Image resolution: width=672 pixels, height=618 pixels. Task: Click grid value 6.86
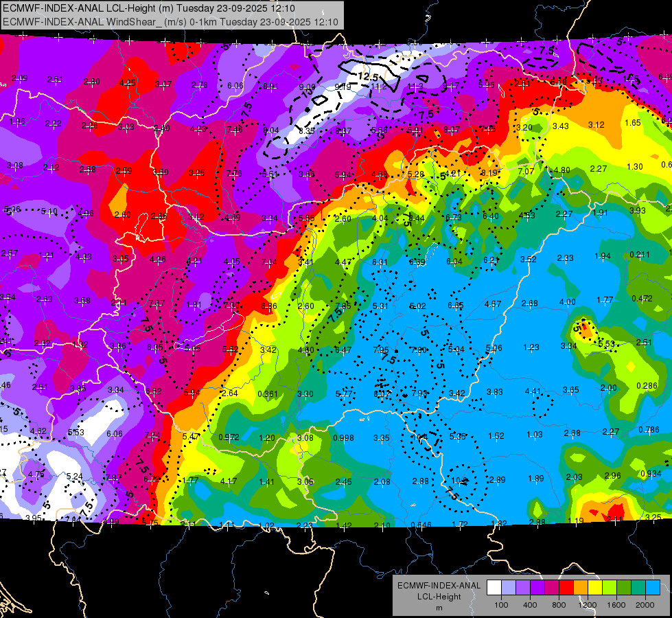tap(269, 306)
